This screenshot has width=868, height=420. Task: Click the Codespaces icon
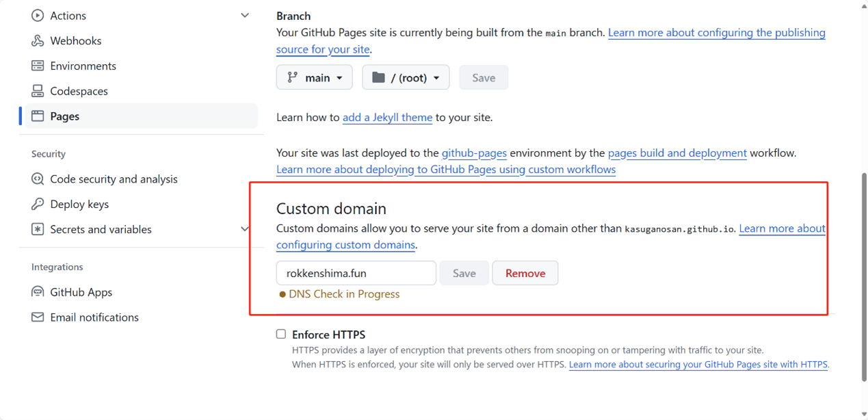(38, 91)
